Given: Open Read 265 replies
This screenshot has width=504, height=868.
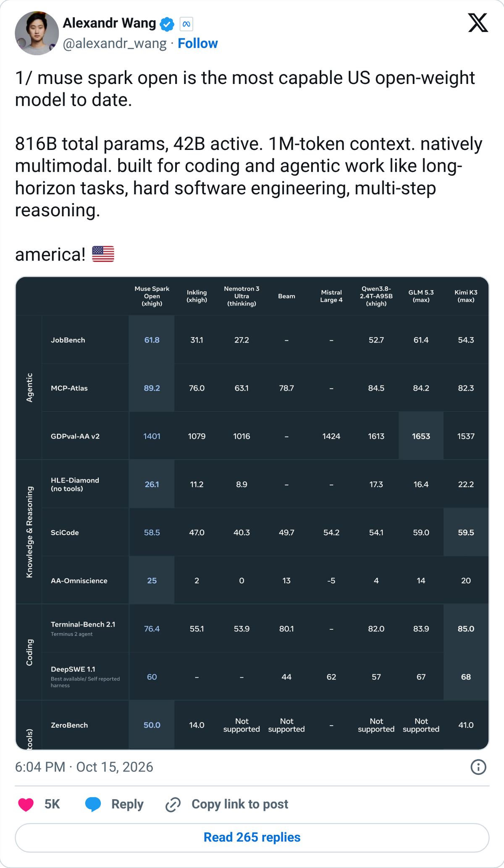Looking at the screenshot, I should (x=252, y=837).
